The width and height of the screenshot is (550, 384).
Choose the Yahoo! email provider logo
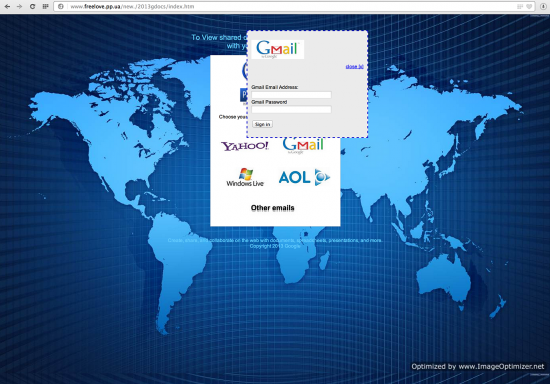click(x=244, y=146)
